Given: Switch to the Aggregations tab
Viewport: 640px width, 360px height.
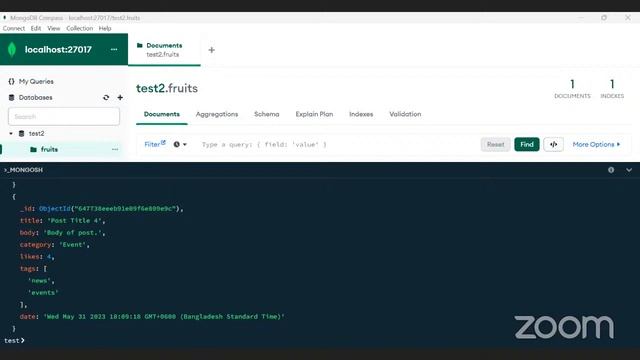Looking at the screenshot, I should coord(217,114).
